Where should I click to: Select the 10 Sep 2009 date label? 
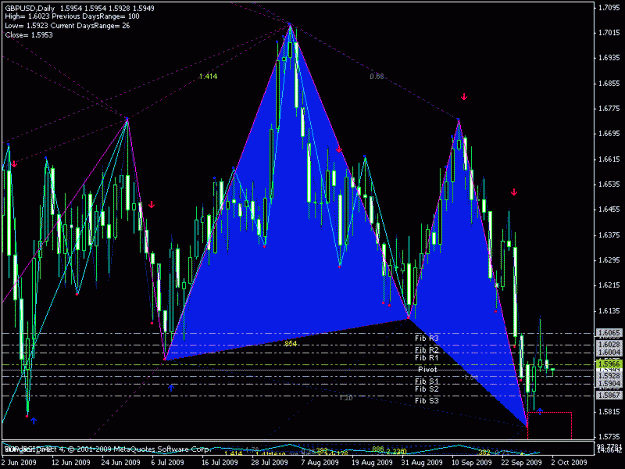tap(472, 462)
